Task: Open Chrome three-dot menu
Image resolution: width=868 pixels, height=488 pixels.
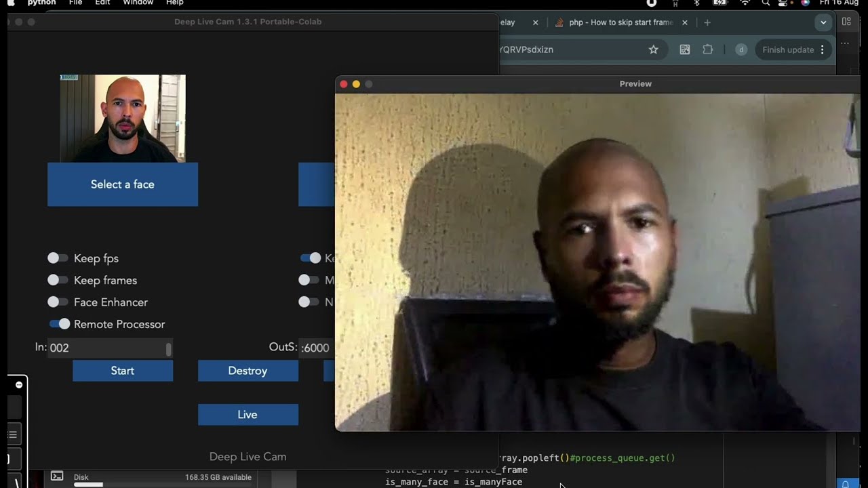Action: 823,49
